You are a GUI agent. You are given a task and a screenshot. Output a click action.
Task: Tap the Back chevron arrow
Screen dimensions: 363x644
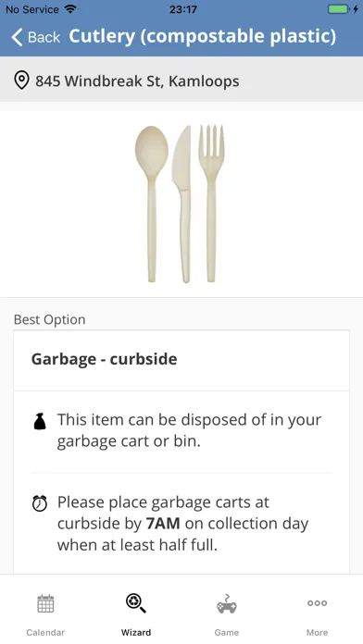point(17,37)
